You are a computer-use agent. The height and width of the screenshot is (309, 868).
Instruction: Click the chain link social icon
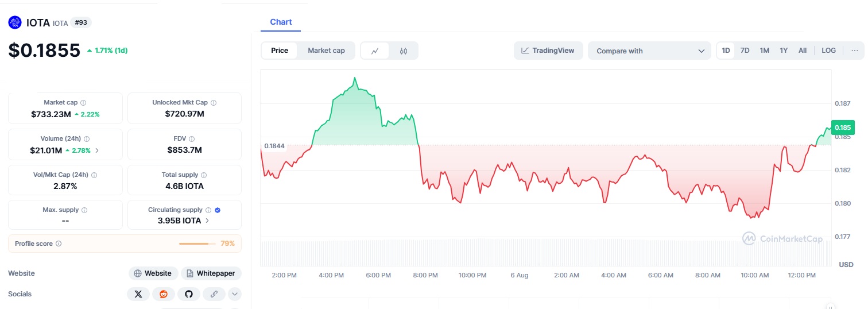point(214,294)
